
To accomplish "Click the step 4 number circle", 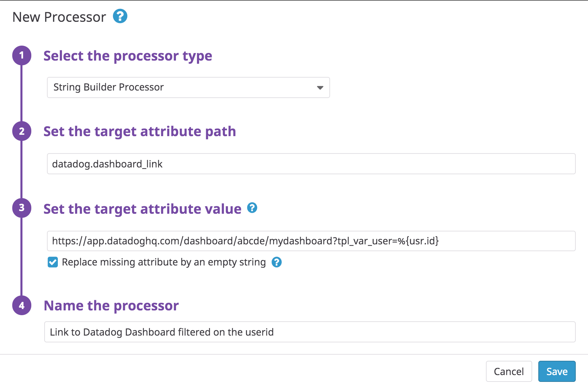I will (22, 305).
